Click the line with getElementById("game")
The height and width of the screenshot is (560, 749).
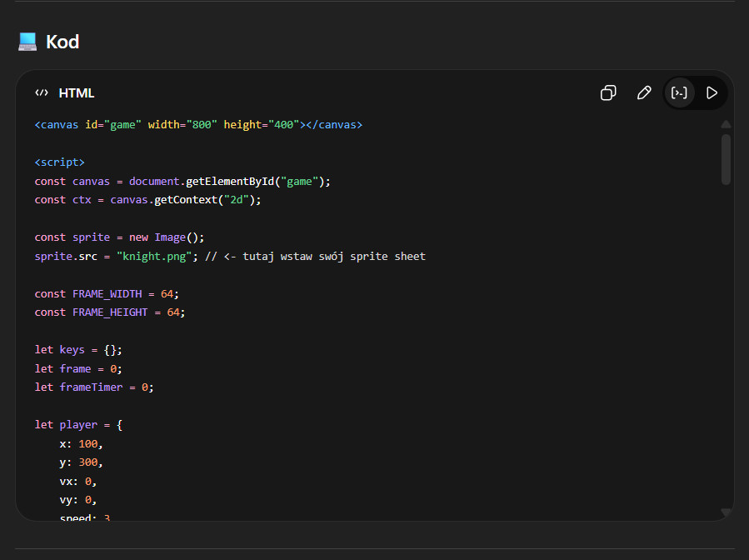[x=182, y=182]
